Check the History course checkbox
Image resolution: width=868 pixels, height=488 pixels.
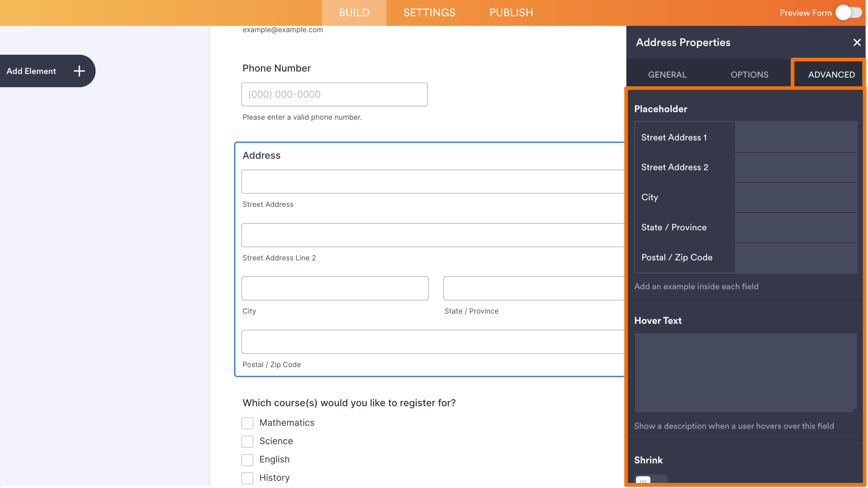247,478
